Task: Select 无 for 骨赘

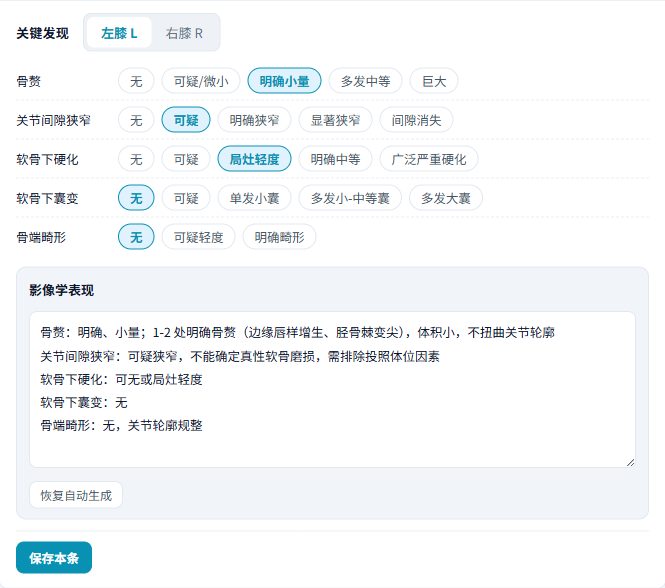Action: (136, 81)
